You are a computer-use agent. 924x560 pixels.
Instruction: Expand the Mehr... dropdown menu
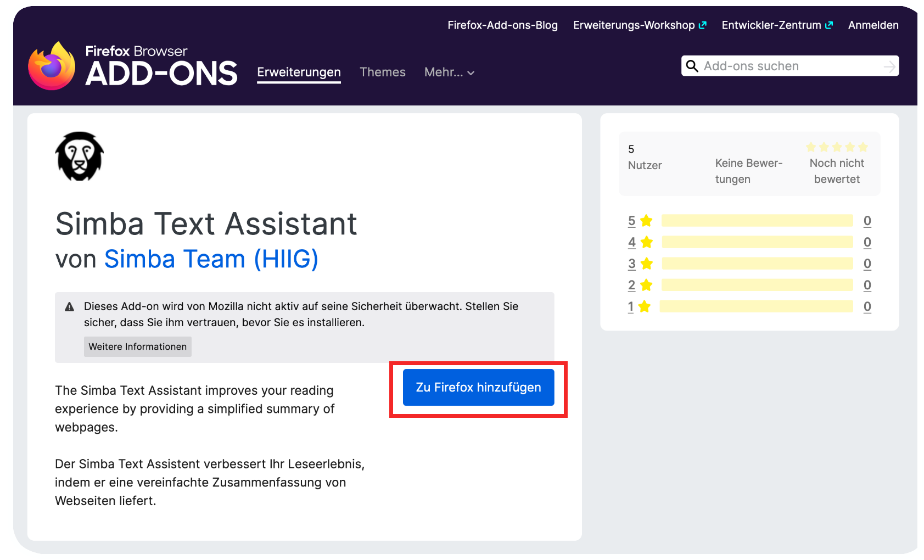pyautogui.click(x=449, y=72)
